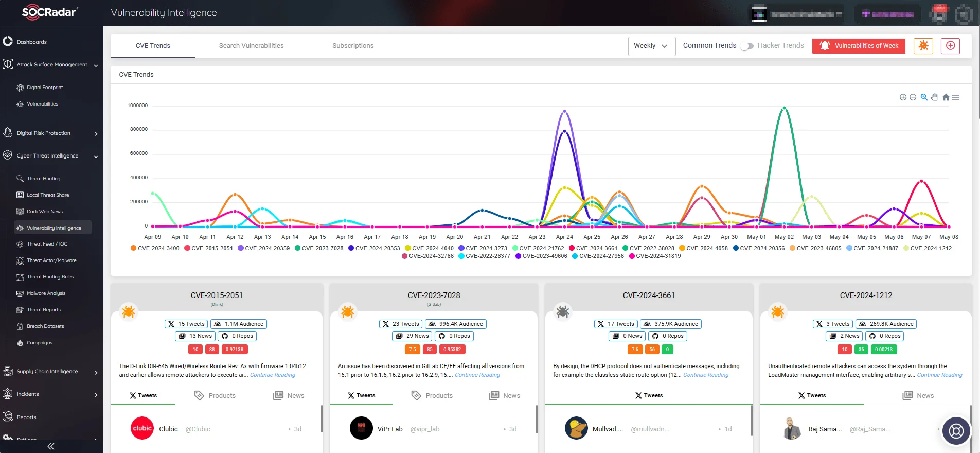The height and width of the screenshot is (453, 980).
Task: Open Threat Hunting in sidebar
Action: (x=44, y=179)
